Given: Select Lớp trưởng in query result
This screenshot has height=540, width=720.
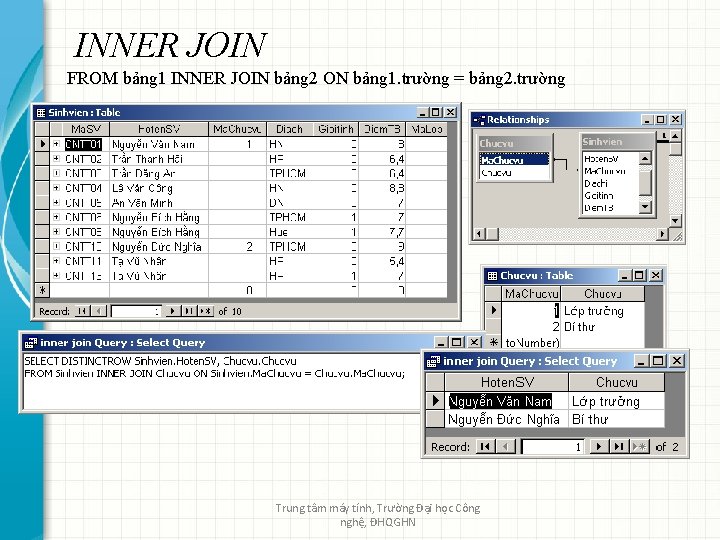Looking at the screenshot, I should (x=616, y=401).
